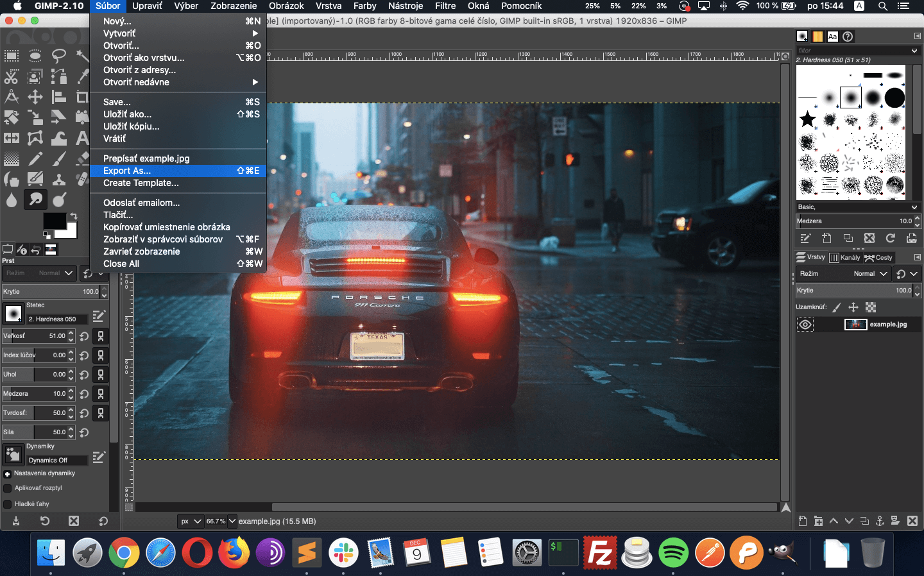924x576 pixels.
Task: Open the Filtre menu
Action: pyautogui.click(x=445, y=6)
